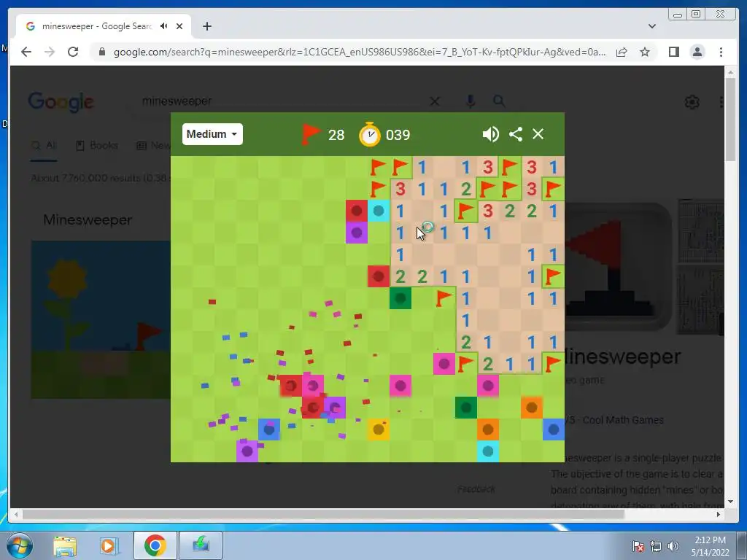Select the minesweeper Google Search tab
The image size is (747, 560).
(104, 26)
